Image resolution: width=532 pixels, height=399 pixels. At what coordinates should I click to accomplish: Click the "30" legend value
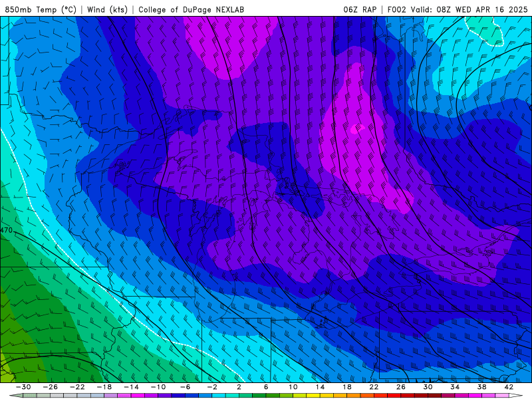tap(428, 387)
